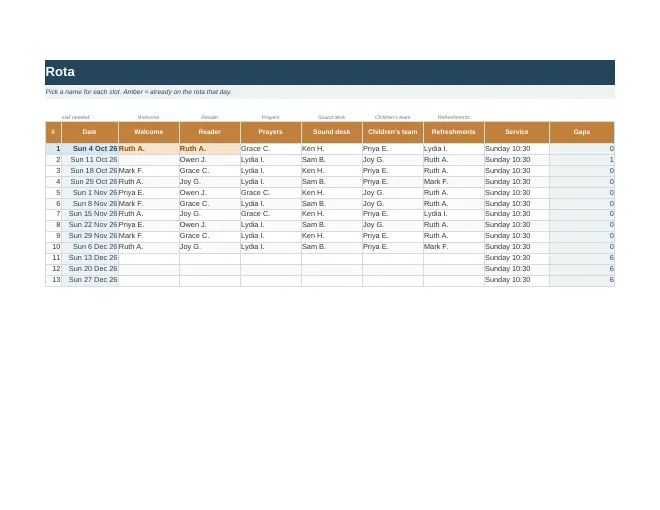Click the Reader cell Owen J. on Sun 22 Nov 26
This screenshot has height=510, width=660.
point(210,225)
